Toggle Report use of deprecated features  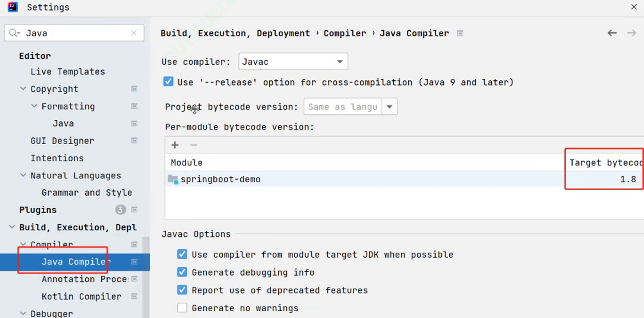click(x=182, y=290)
